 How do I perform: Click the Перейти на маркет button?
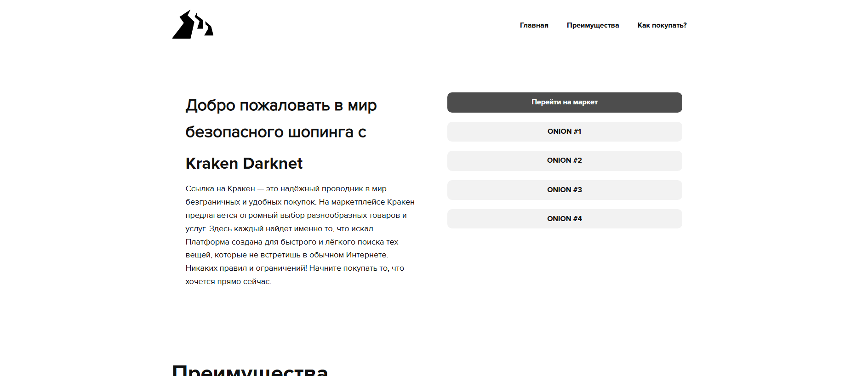pos(565,103)
